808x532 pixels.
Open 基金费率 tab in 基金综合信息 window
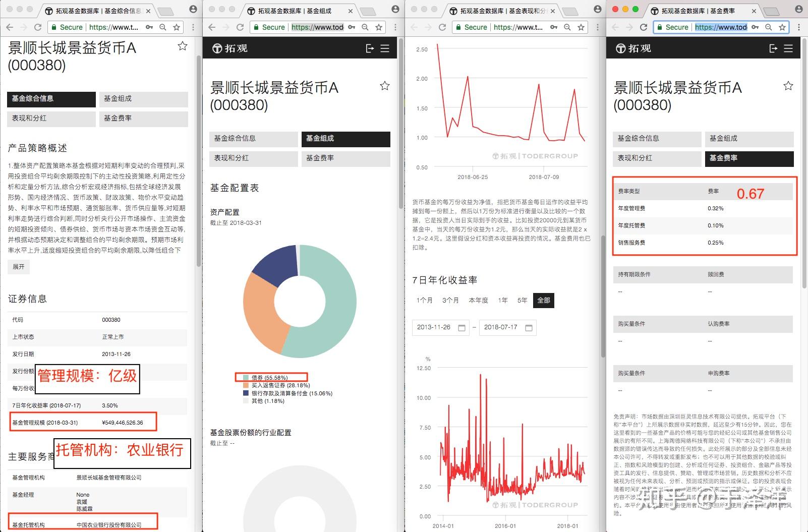pos(144,119)
